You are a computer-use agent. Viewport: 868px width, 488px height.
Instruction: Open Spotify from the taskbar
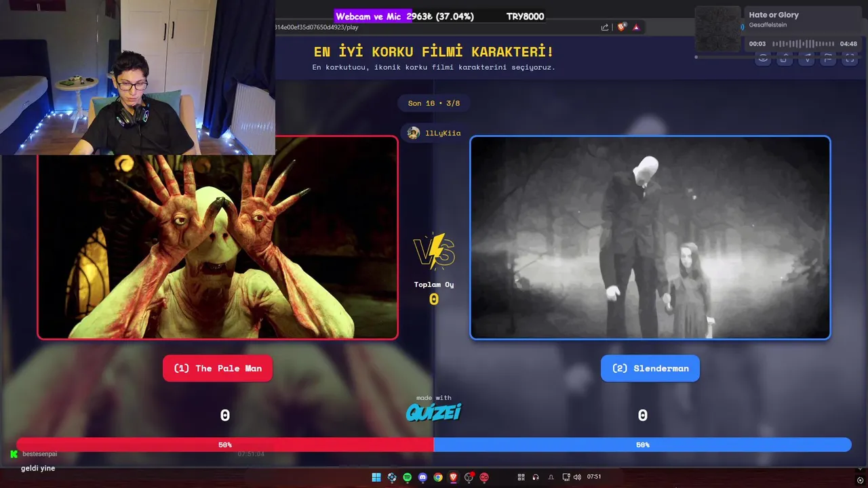click(x=408, y=477)
